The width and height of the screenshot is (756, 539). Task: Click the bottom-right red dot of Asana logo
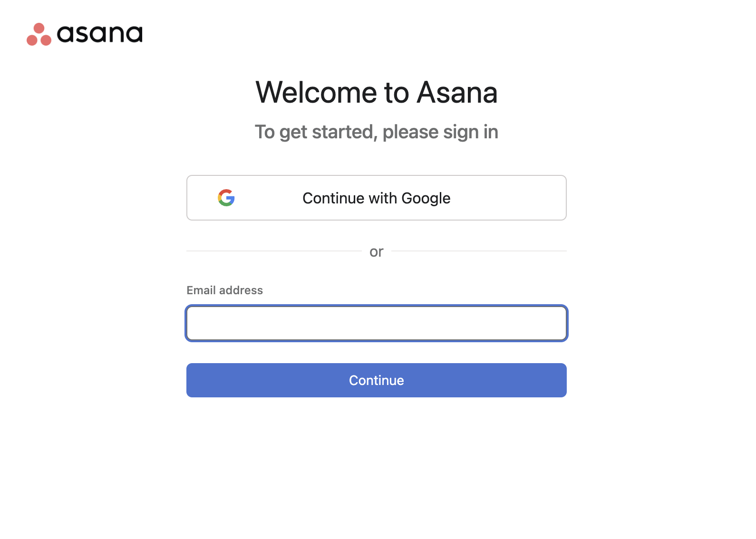tap(46, 40)
